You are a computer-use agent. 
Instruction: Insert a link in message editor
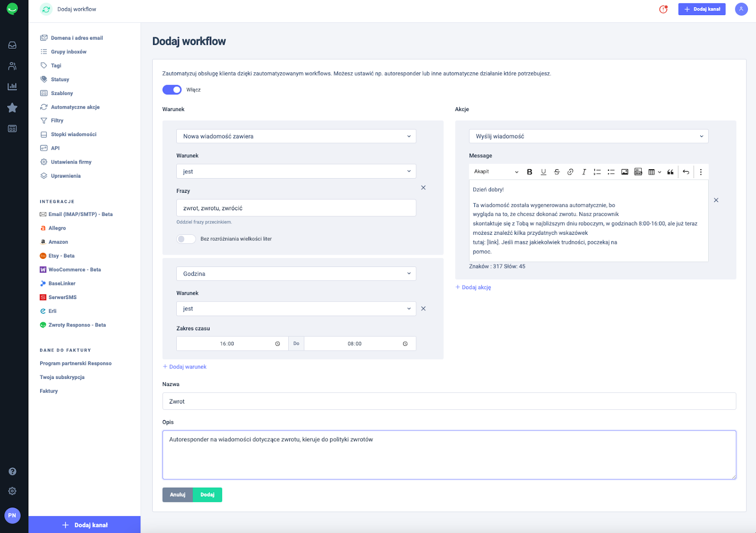[x=570, y=172]
